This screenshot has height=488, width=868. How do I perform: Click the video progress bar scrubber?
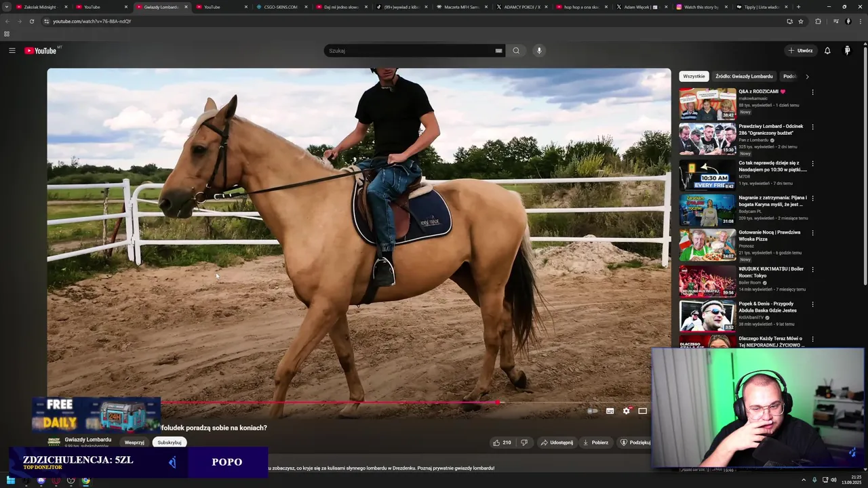498,403
